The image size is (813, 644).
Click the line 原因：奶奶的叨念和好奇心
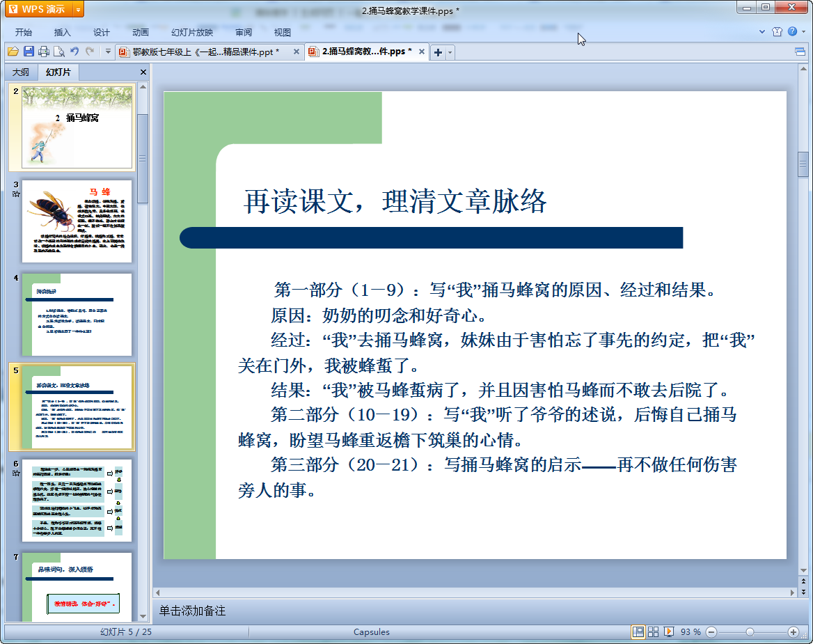378,315
